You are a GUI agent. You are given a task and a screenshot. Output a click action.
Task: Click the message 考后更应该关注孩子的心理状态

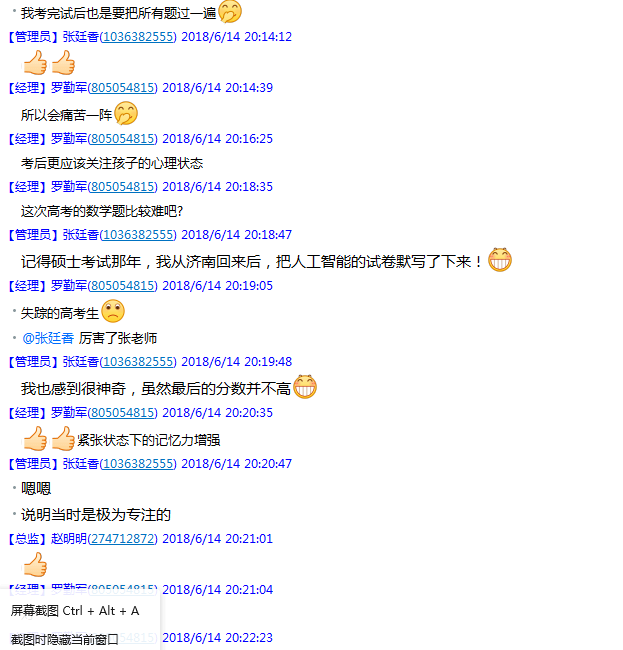(x=112, y=163)
